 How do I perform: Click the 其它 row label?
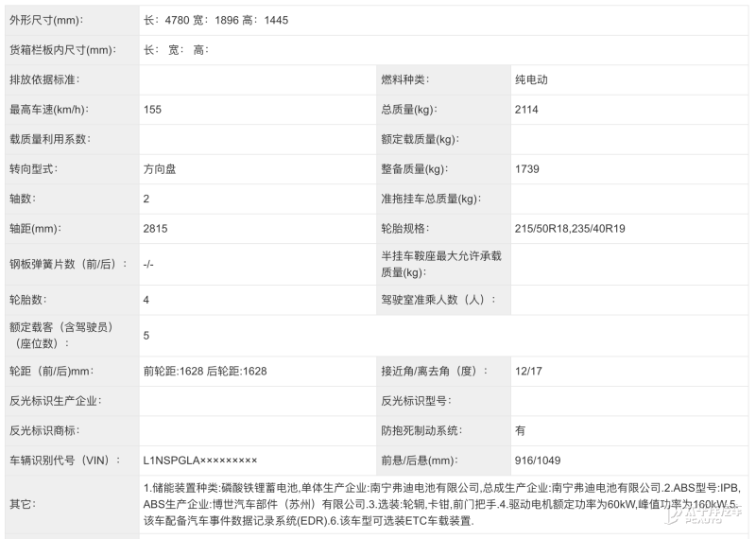click(x=22, y=503)
